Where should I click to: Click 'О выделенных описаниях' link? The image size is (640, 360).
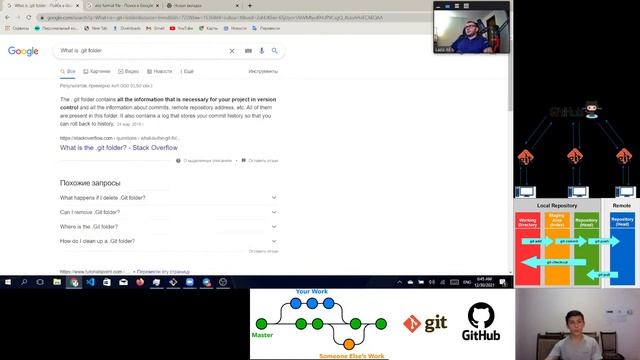coord(204,161)
